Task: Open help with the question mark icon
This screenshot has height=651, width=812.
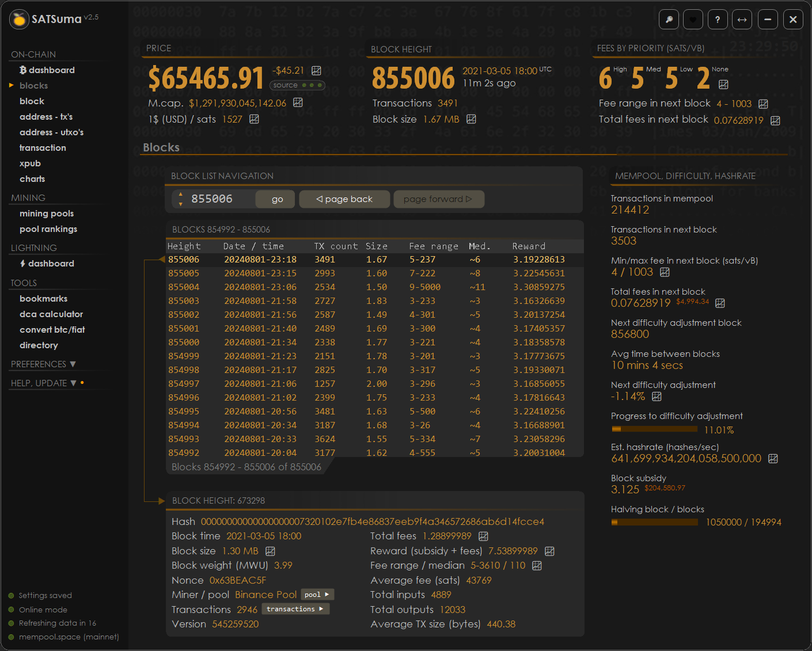Action: click(718, 20)
